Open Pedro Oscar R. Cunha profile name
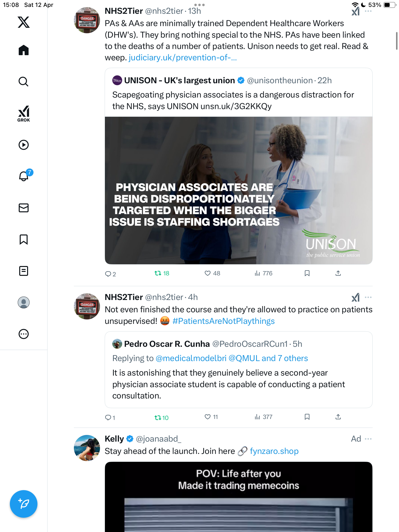 coord(167,344)
